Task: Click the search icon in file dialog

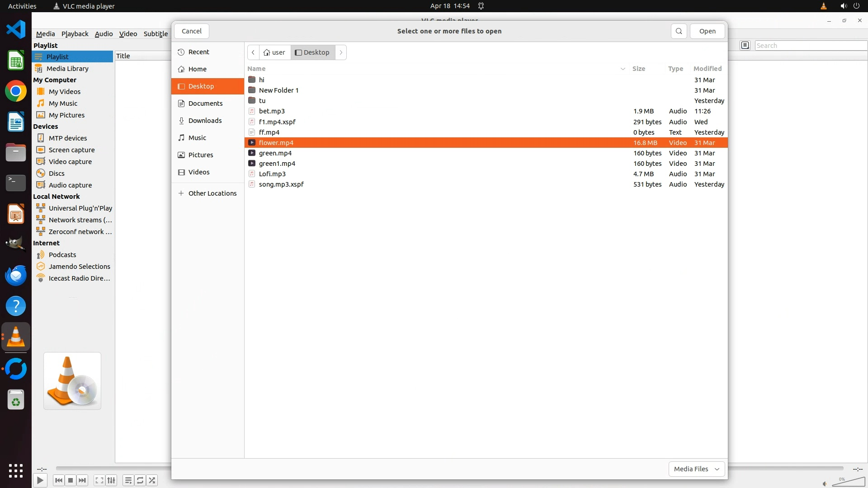Action: 679,31
